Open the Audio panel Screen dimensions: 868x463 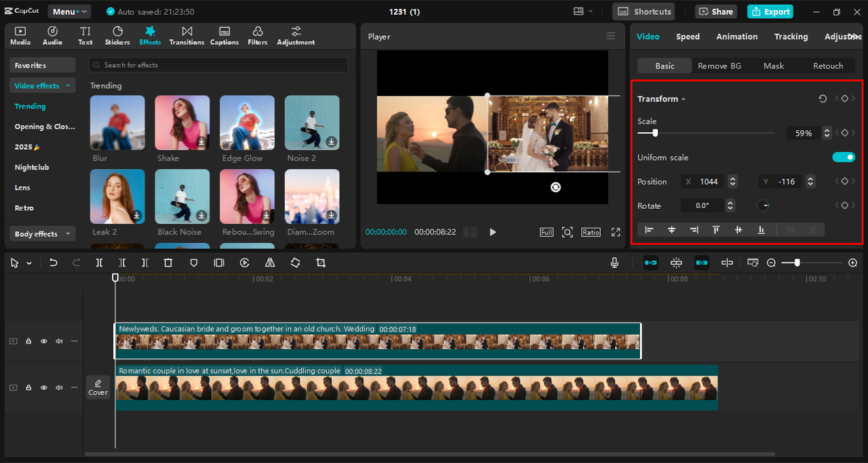click(52, 36)
